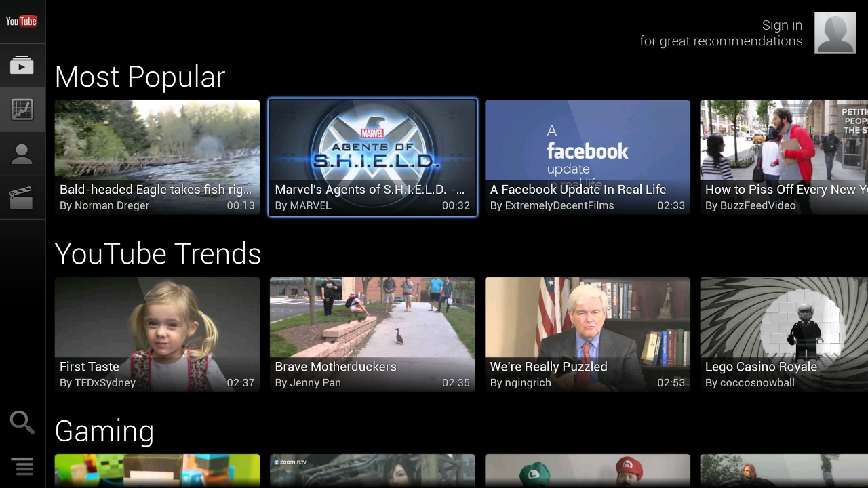Open the Gaming section heading
This screenshot has width=868, height=488.
tap(104, 431)
